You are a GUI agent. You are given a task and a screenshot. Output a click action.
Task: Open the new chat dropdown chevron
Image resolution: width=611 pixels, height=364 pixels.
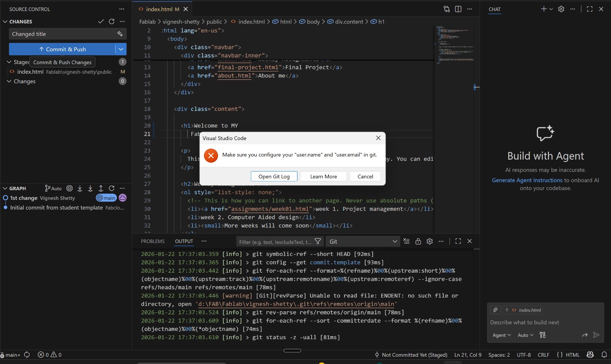coord(551,9)
